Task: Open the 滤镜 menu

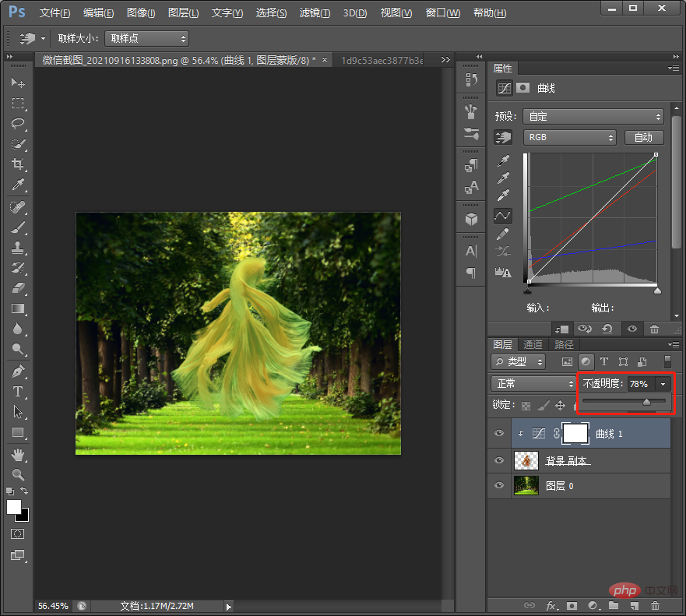Action: tap(315, 13)
